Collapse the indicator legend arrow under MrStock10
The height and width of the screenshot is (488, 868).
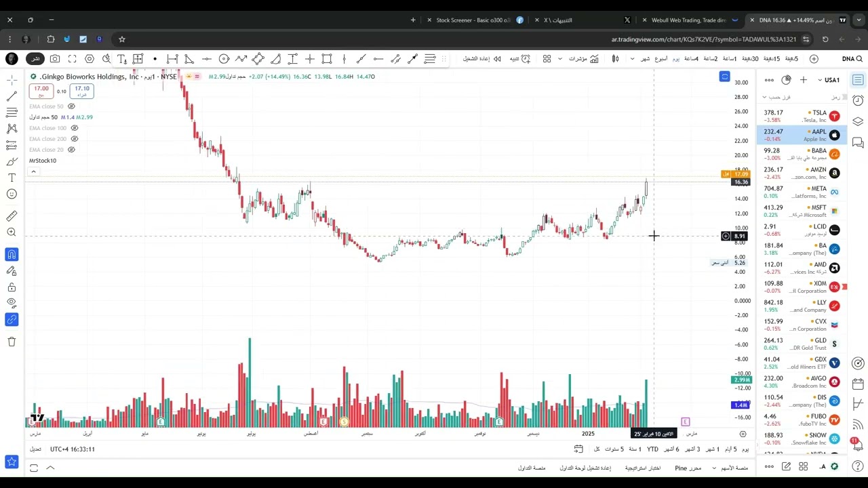click(x=33, y=171)
